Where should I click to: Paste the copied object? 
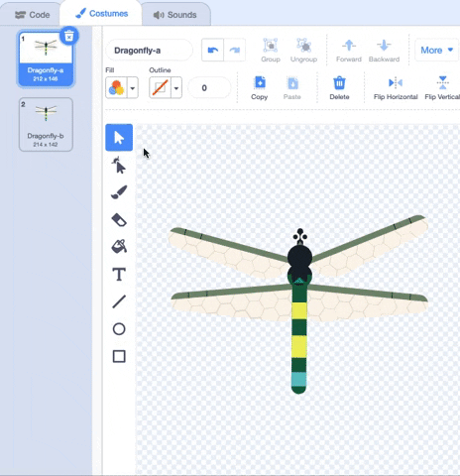292,88
